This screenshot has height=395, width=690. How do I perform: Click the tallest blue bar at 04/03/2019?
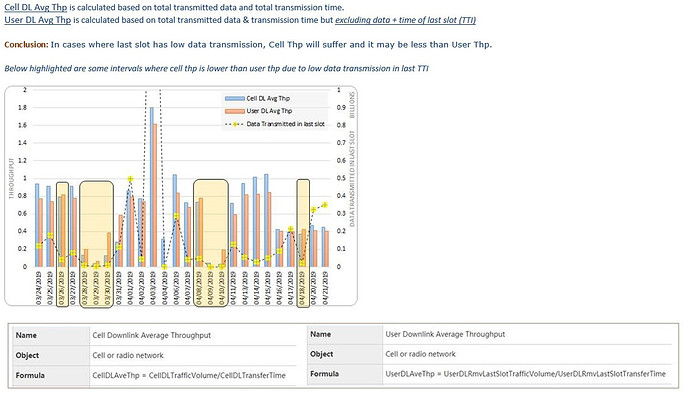(x=152, y=187)
